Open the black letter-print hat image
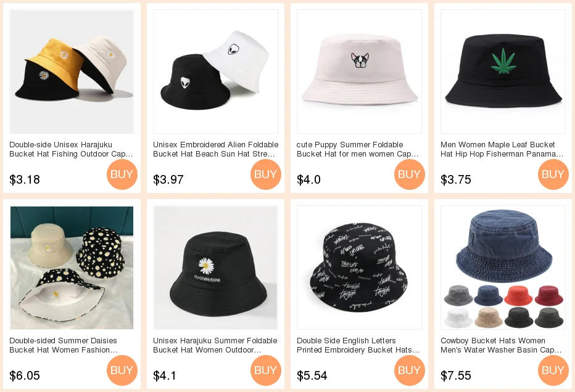The height and width of the screenshot is (392, 575). [359, 267]
